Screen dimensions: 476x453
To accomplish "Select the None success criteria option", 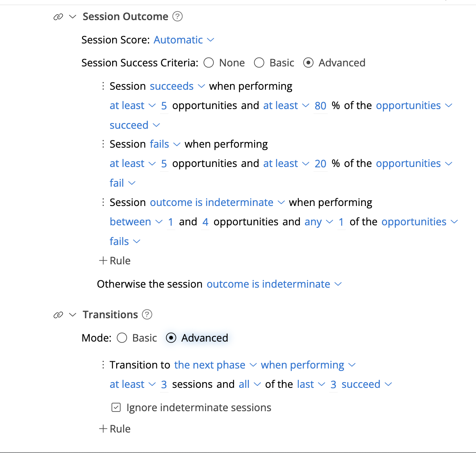I will tap(209, 63).
